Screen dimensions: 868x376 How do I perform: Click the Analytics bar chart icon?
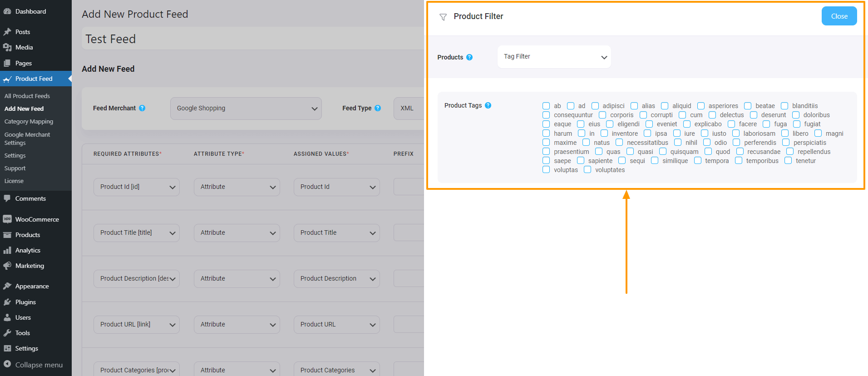(x=7, y=250)
